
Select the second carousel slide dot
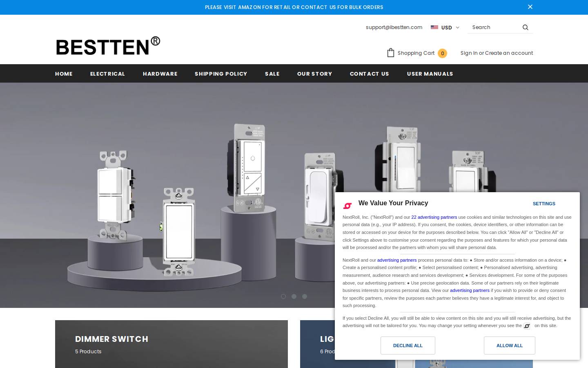294,296
